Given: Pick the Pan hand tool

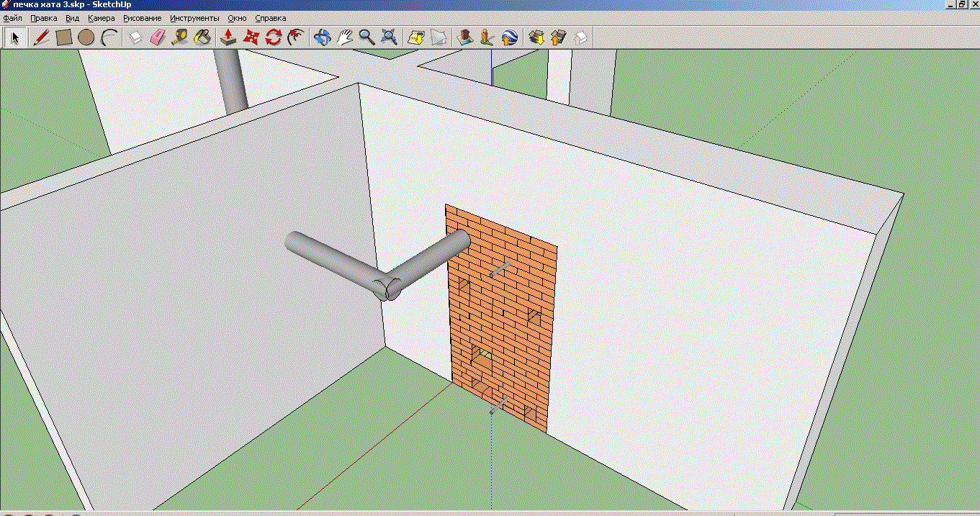Looking at the screenshot, I should pos(344,37).
